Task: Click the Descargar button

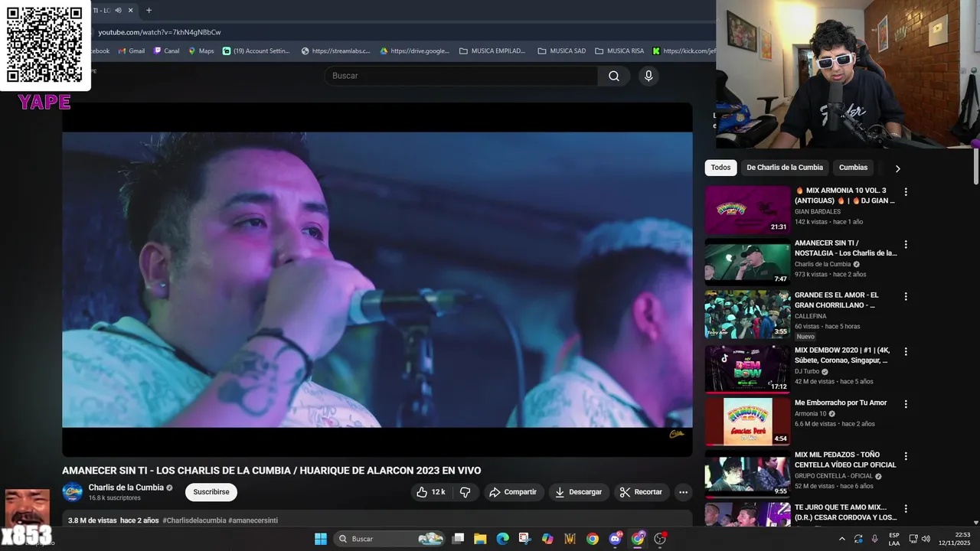Action: tap(579, 492)
